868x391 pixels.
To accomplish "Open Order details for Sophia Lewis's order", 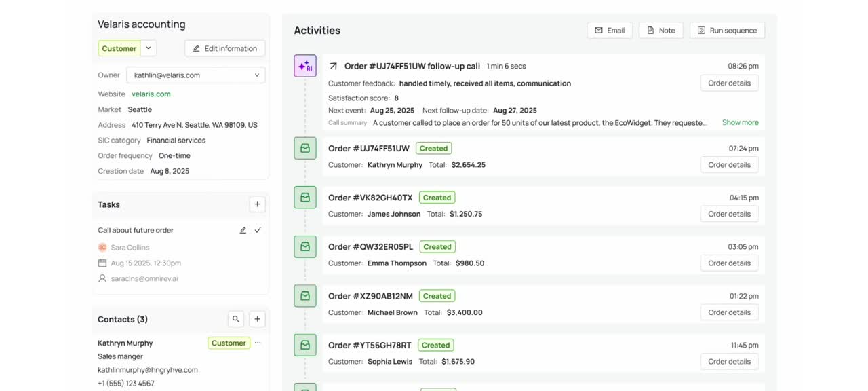I will tap(730, 362).
